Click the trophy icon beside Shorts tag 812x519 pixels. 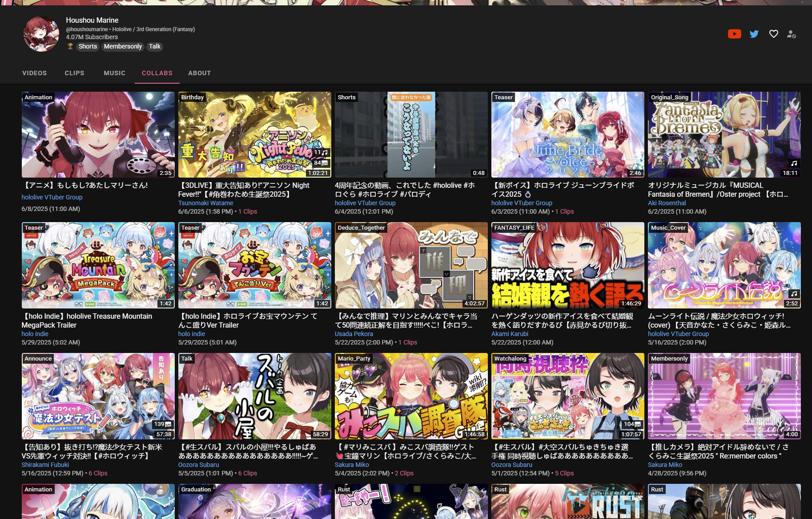[x=70, y=46]
